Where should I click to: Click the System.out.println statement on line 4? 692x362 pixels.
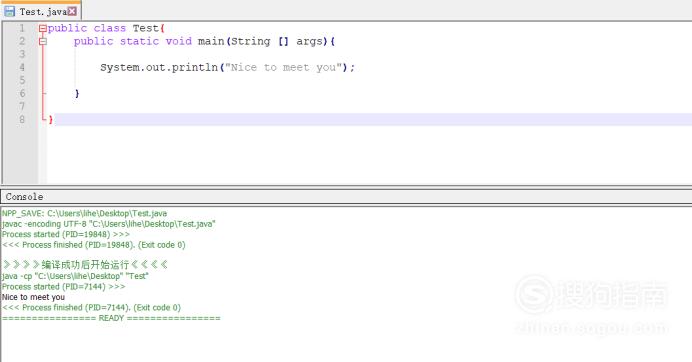click(x=227, y=68)
